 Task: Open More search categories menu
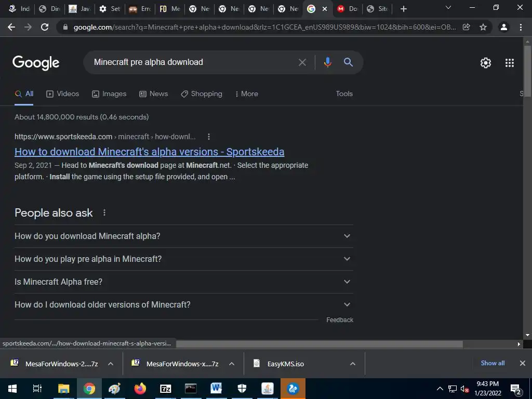pos(246,94)
